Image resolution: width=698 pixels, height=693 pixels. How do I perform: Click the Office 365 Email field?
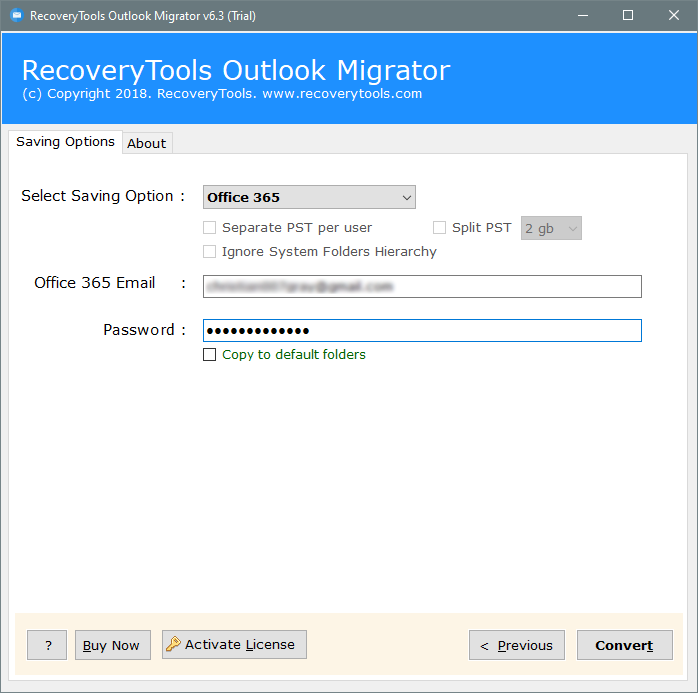pyautogui.click(x=422, y=286)
